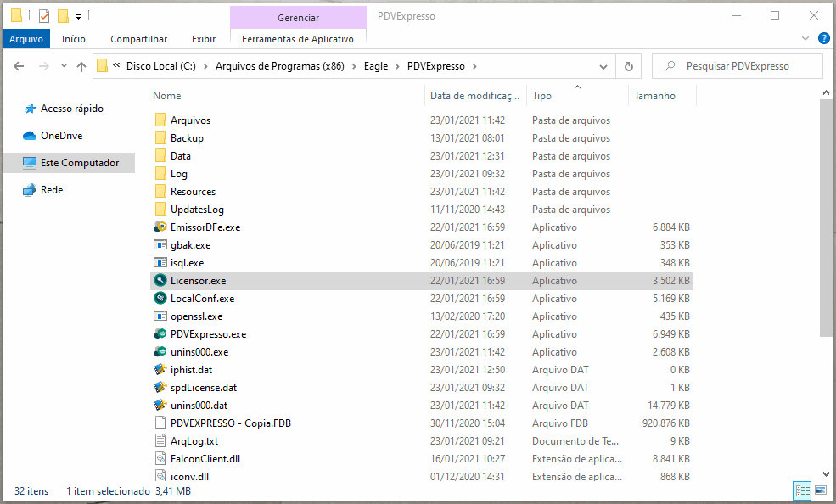
Task: Click the vertical scrollbar thumb in file list
Action: click(x=826, y=218)
